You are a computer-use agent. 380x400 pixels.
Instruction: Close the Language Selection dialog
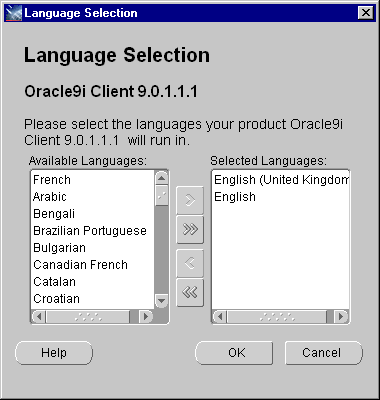(x=365, y=13)
